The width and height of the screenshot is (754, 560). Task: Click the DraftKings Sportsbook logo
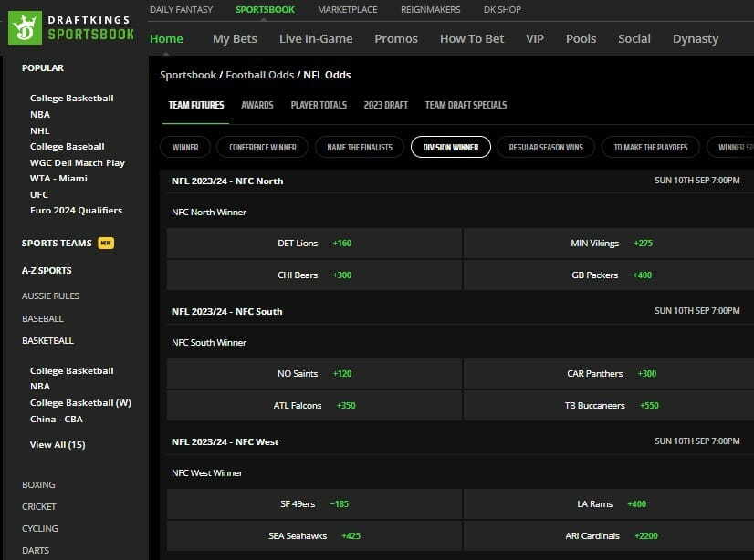(71, 28)
